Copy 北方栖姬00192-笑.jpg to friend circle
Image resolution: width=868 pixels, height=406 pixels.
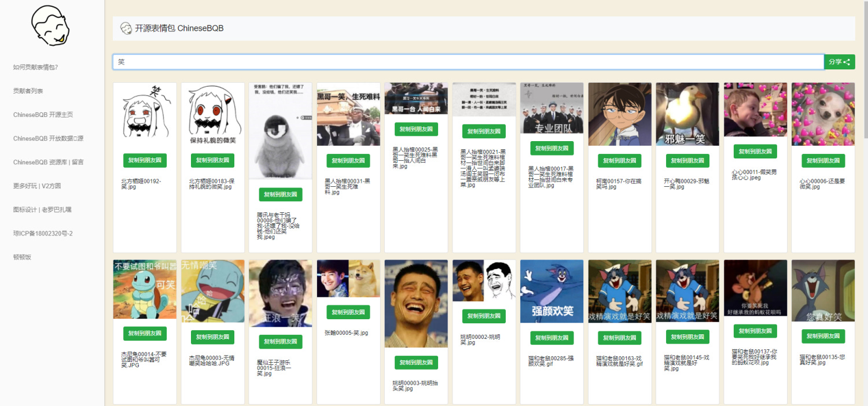145,160
